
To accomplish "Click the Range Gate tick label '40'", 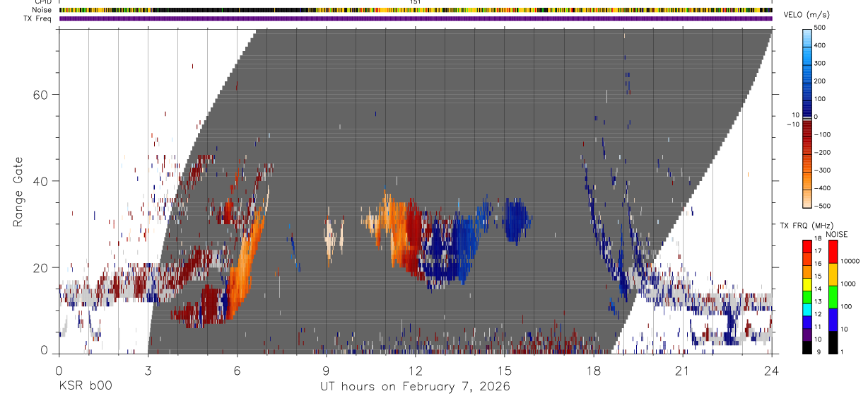I will [x=42, y=181].
